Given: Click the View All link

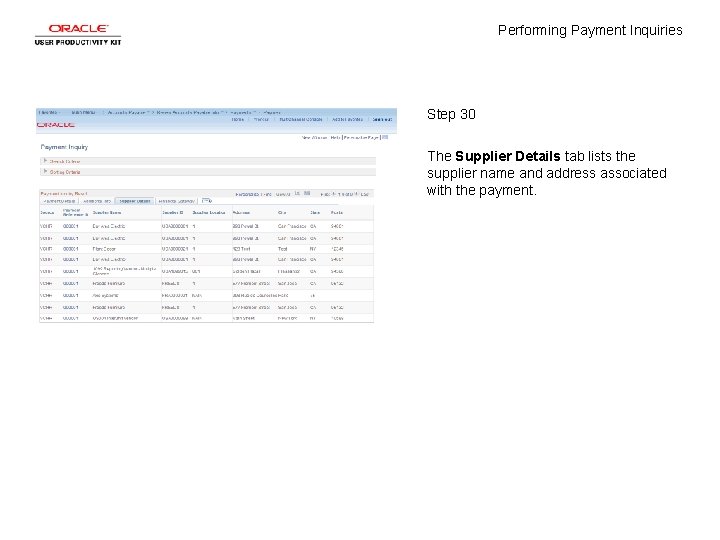Looking at the screenshot, I should (283, 194).
